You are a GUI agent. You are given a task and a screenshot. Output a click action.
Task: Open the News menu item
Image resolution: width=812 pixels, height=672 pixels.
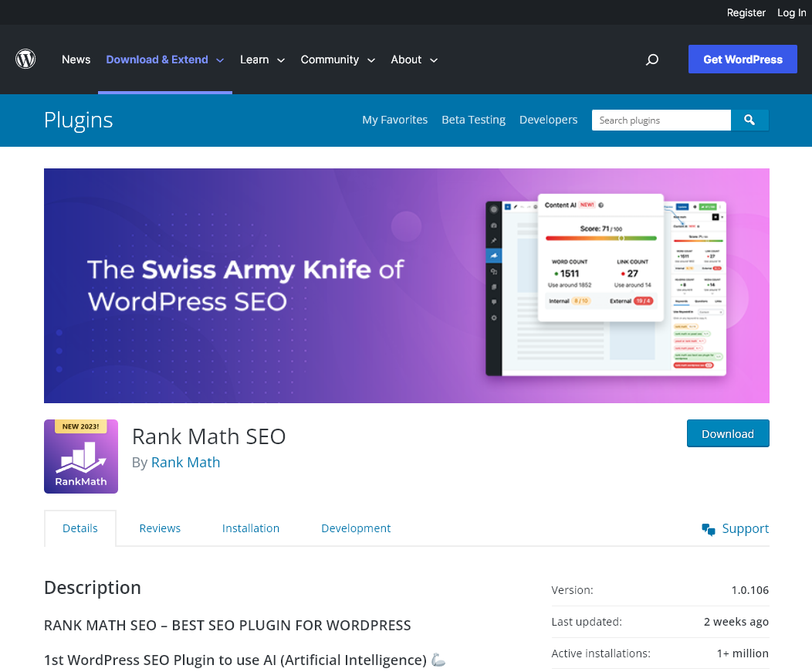pyautogui.click(x=76, y=59)
